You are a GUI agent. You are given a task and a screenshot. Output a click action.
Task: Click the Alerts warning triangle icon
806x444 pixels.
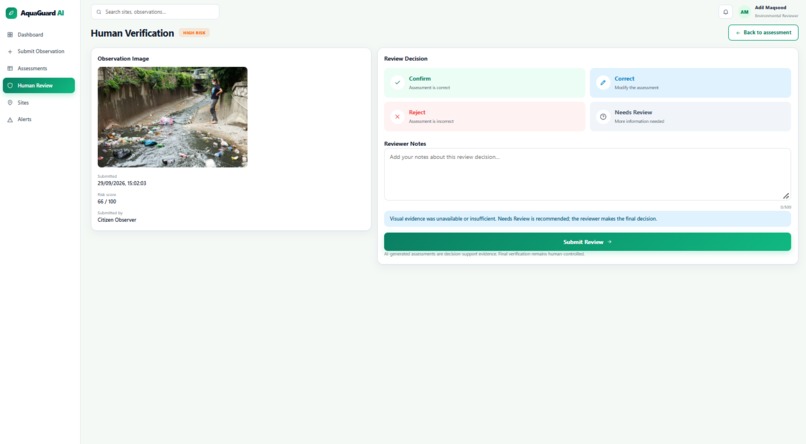click(10, 119)
